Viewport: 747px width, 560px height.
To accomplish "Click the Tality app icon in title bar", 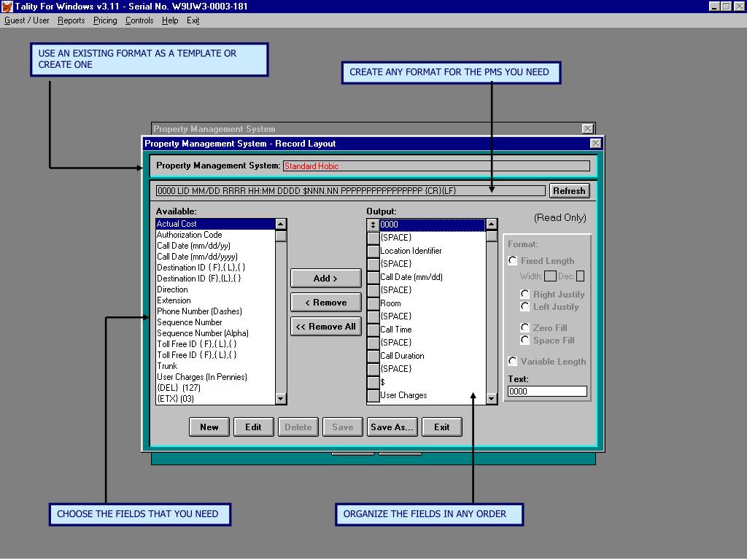I will coord(7,6).
